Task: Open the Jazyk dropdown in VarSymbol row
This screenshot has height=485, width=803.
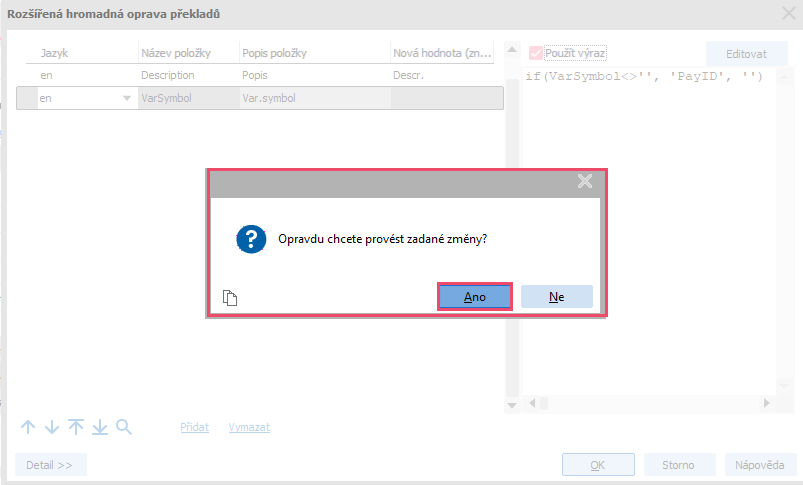Action: point(126,98)
